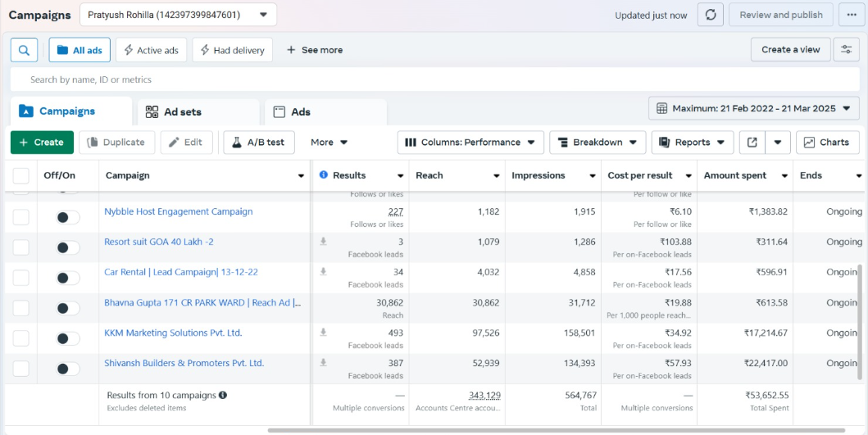This screenshot has width=868, height=435.
Task: Open the view customization sliders icon
Action: (x=846, y=50)
